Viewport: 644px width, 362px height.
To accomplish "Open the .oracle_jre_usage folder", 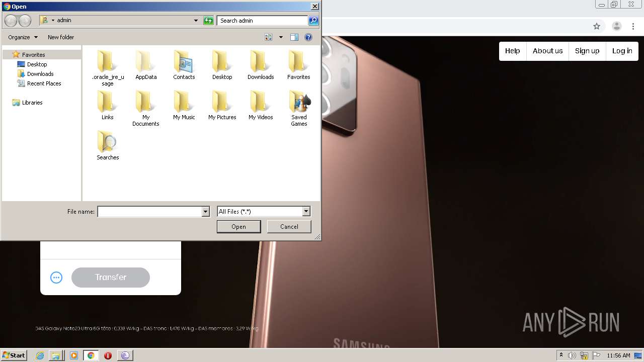I will (108, 68).
